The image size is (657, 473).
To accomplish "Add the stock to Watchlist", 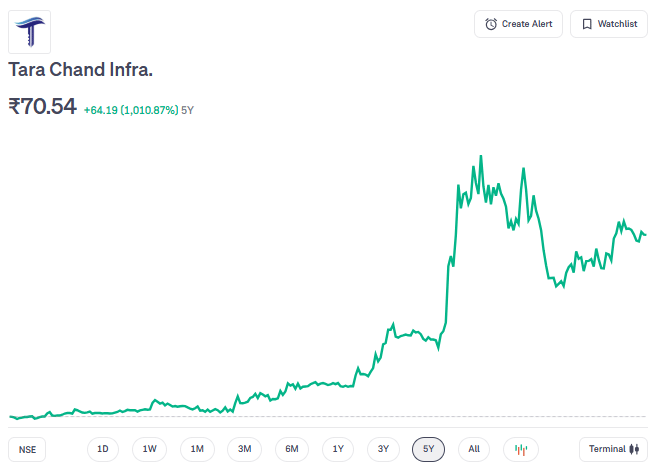I will (x=609, y=24).
